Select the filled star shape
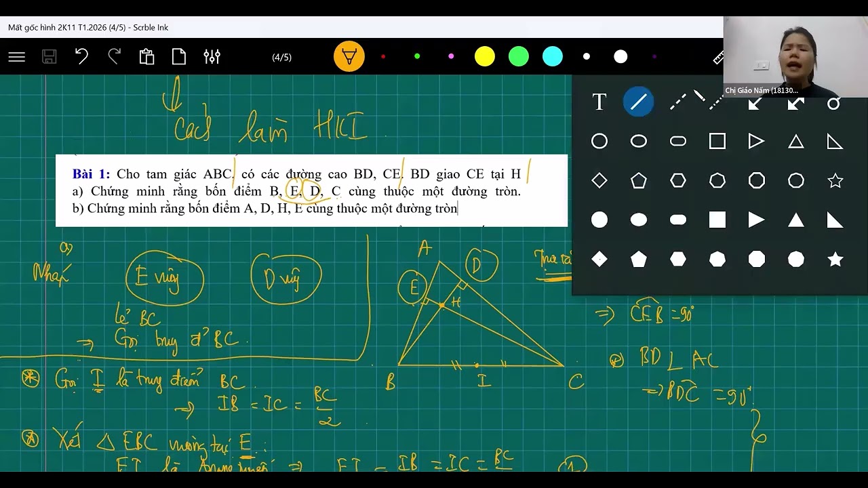 coord(835,259)
